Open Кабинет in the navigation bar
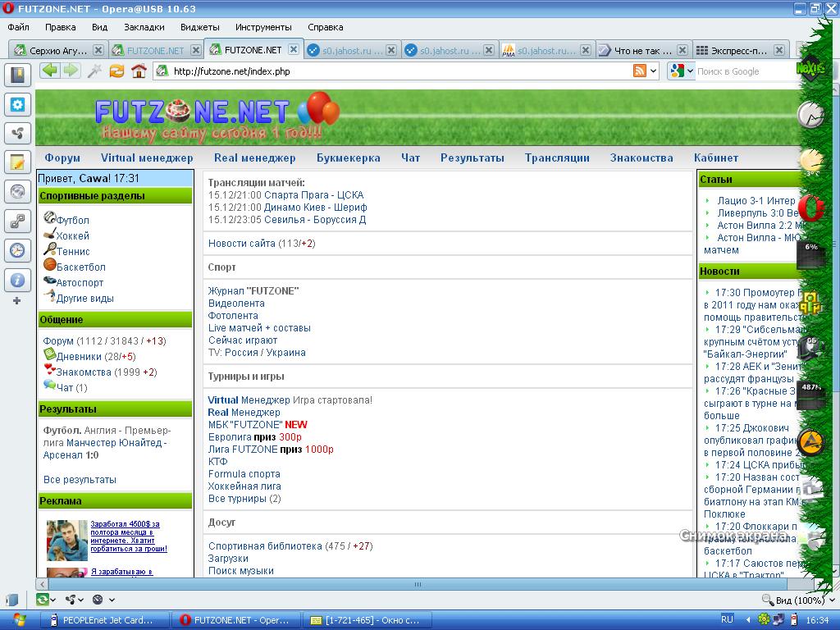This screenshot has height=630, width=840. (x=715, y=157)
